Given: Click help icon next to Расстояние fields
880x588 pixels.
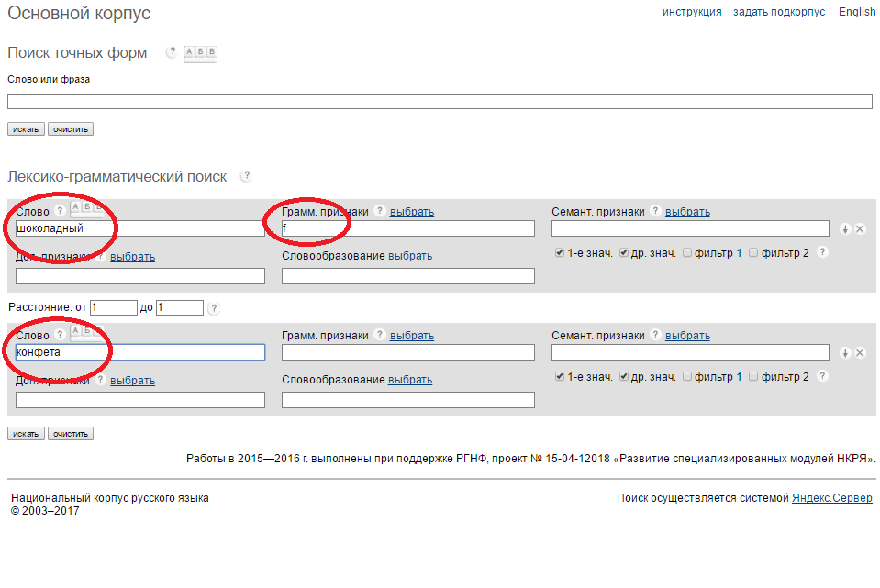Looking at the screenshot, I should 214,308.
